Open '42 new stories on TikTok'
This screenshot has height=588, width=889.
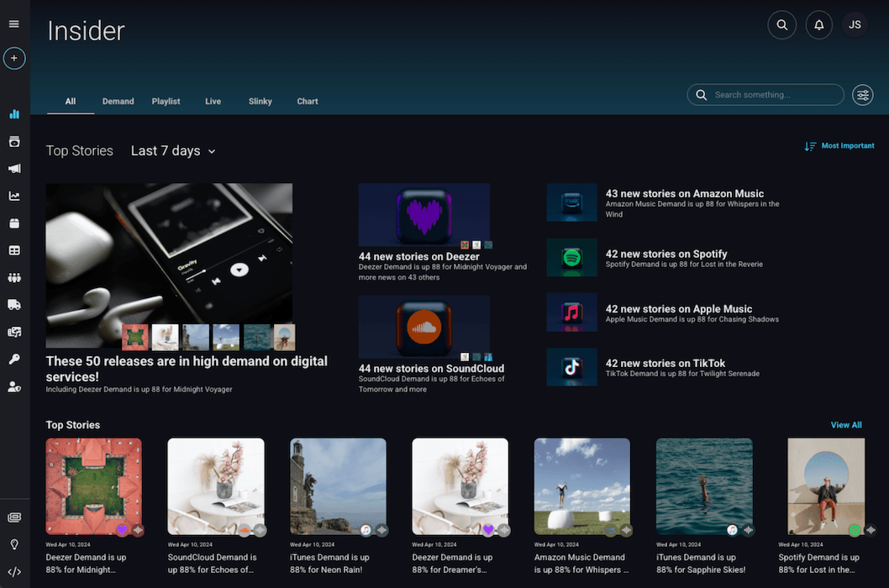665,364
